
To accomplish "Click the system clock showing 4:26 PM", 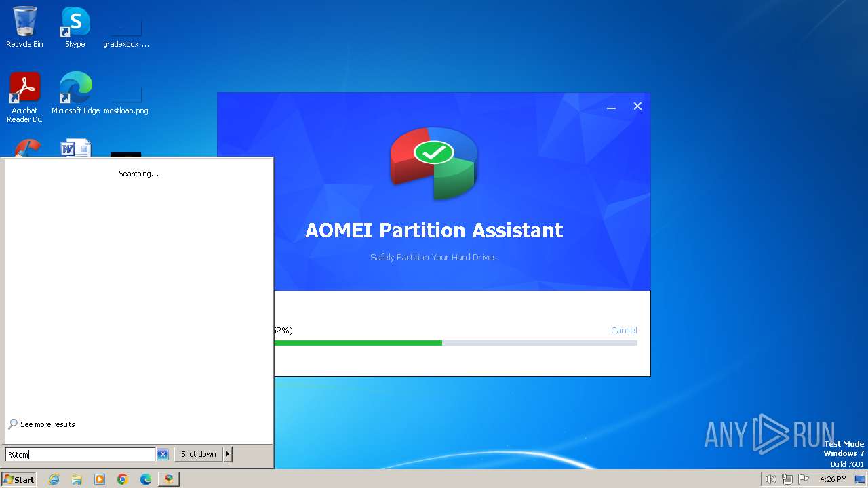I will [x=833, y=479].
